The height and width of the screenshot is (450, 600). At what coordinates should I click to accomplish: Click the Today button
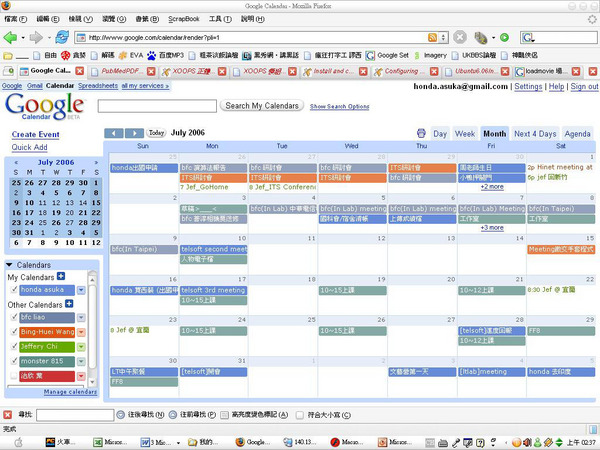[156, 133]
